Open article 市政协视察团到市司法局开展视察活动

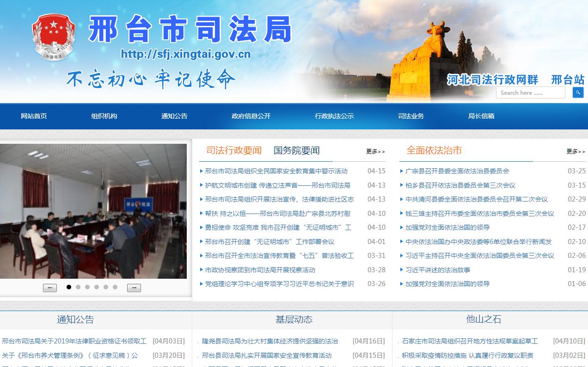point(260,270)
